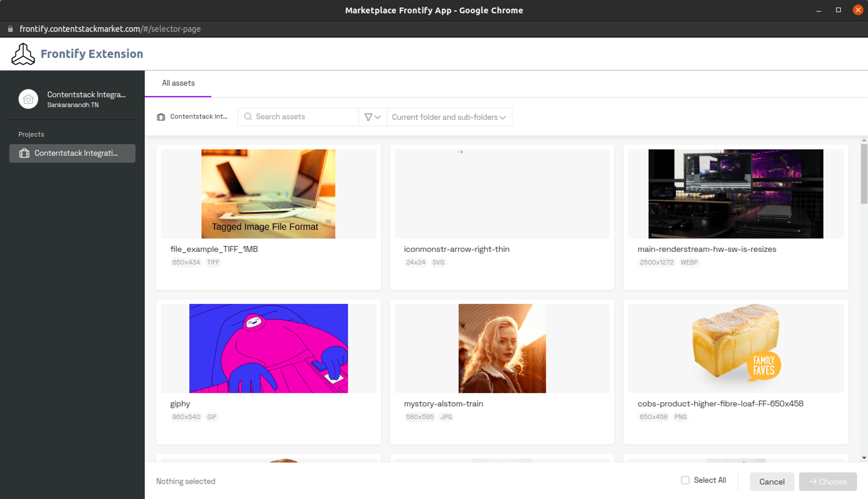Screen dimensions: 868x499
Task: Click the search magnifier icon
Action: coord(248,117)
